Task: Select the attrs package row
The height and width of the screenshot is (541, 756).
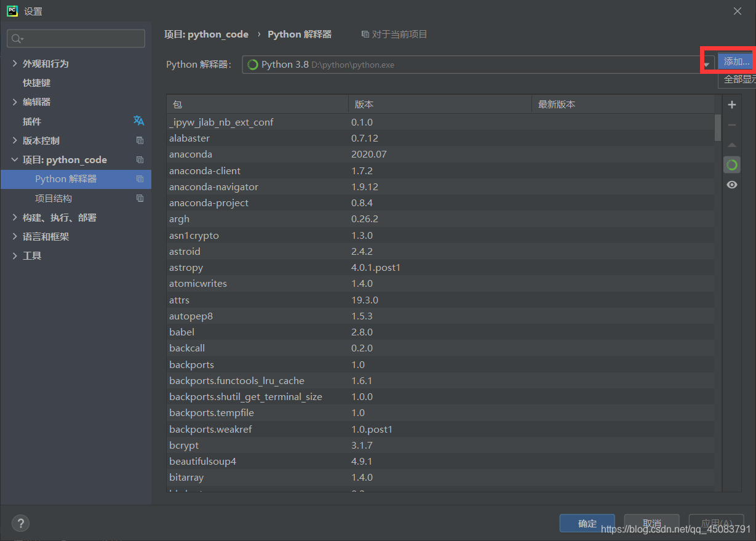Action: pos(440,300)
